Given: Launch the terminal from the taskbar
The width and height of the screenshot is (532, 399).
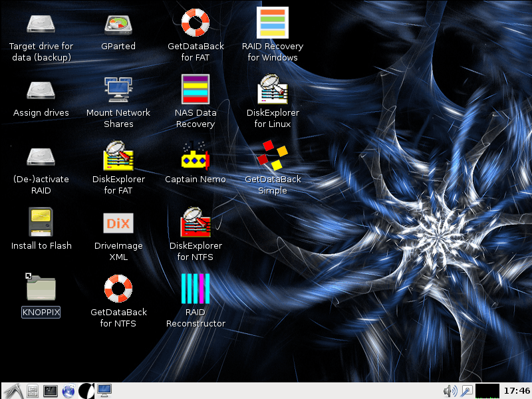Looking at the screenshot, I should (x=50, y=390).
